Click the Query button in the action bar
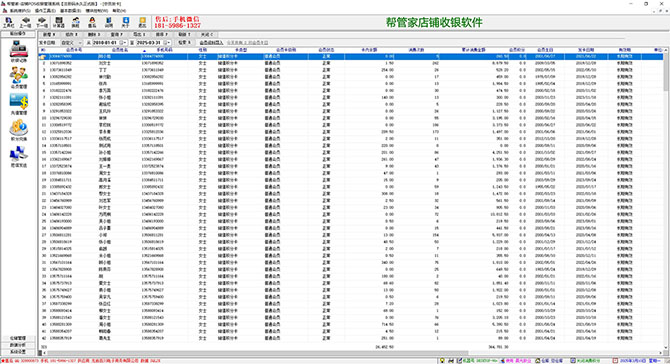670x364 pixels. (x=117, y=35)
